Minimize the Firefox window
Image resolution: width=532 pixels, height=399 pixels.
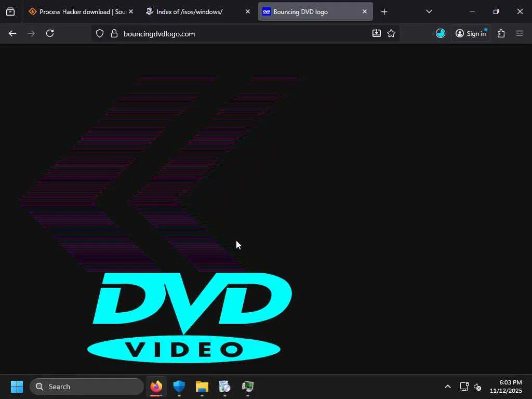tap(472, 11)
